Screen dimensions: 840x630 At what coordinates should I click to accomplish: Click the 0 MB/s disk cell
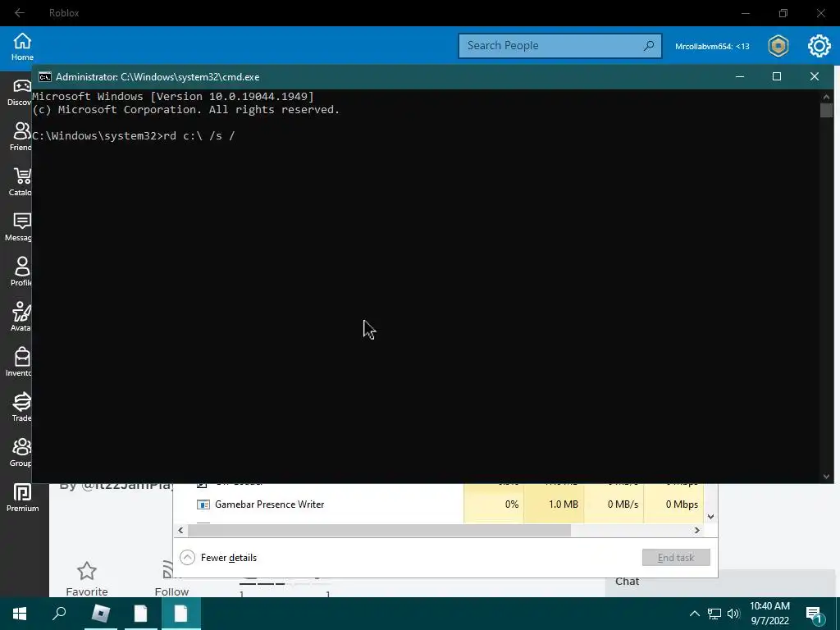click(x=614, y=504)
